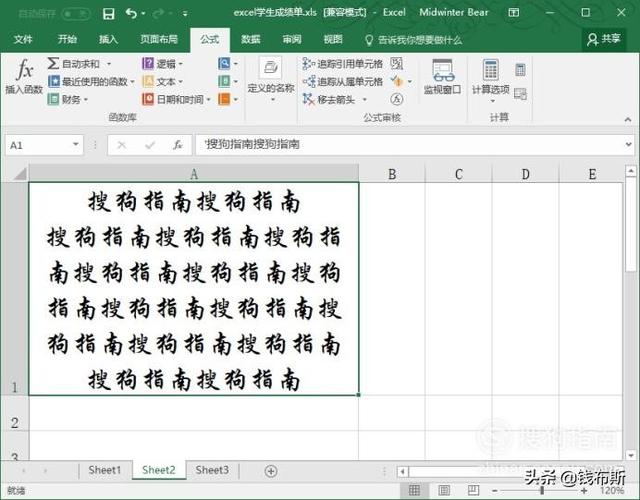Open Customize Quick Access Toolbar dropdown
Screen dimensions: 640x500
(185, 14)
